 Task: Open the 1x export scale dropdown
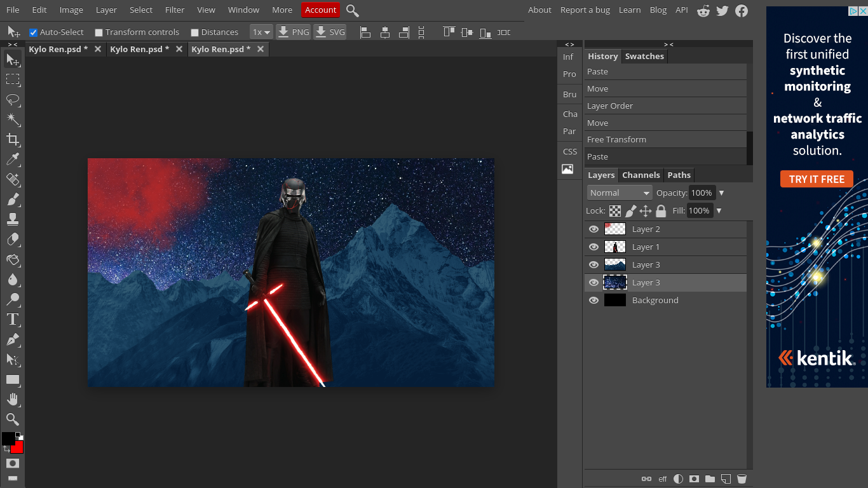coord(261,32)
